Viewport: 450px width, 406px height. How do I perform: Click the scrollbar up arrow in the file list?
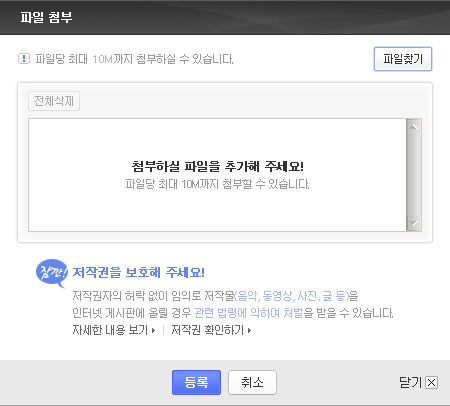point(414,126)
